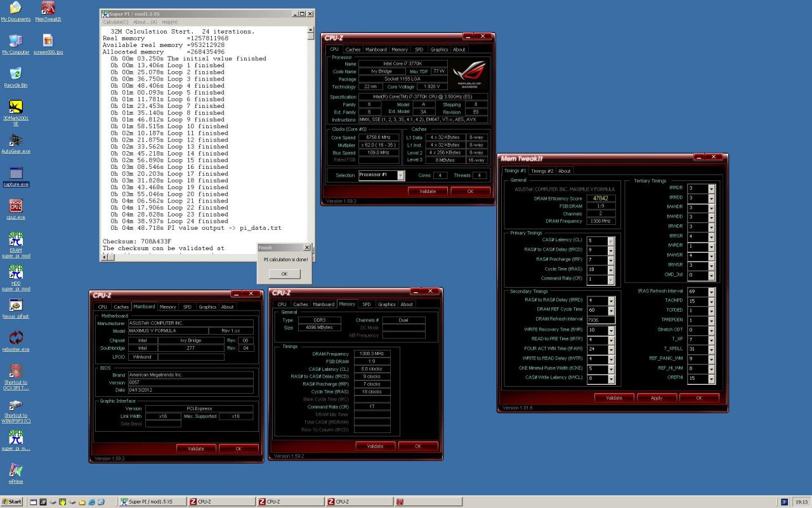Expand the Processor #1 selection dropdown
The height and width of the screenshot is (508, 812).
coord(400,175)
